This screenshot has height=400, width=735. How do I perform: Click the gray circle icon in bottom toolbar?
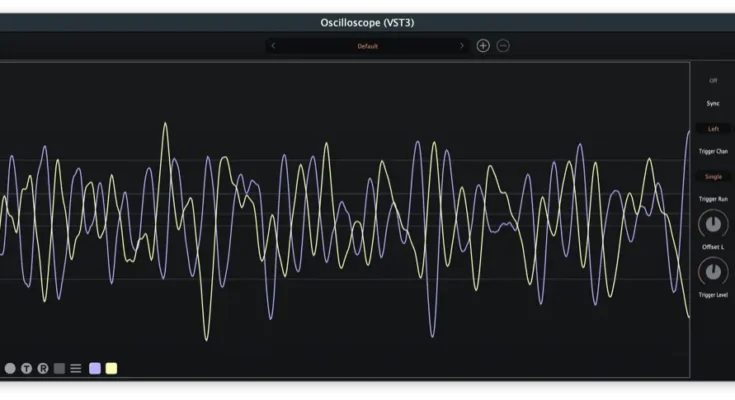10,369
